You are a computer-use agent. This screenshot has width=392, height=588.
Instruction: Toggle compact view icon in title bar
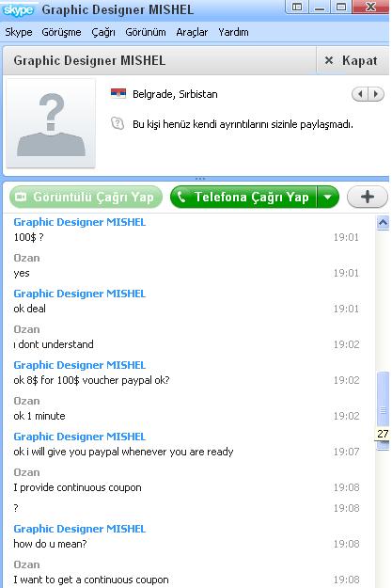click(x=297, y=8)
